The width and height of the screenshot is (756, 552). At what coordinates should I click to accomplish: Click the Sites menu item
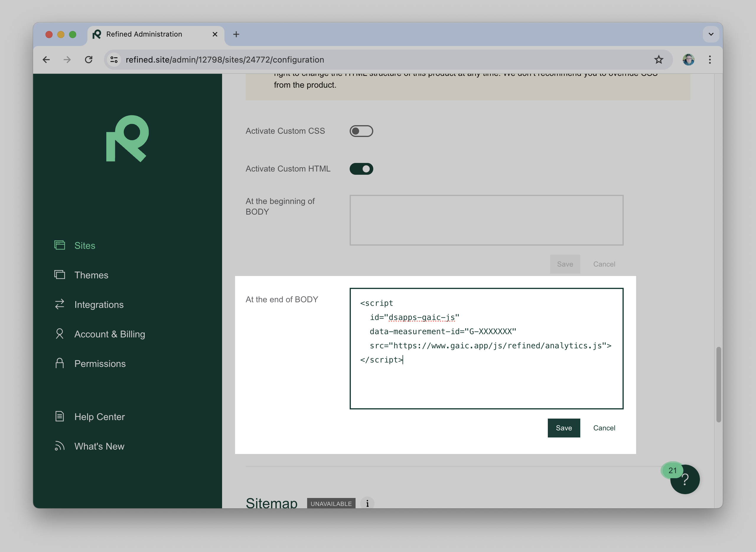pos(84,245)
